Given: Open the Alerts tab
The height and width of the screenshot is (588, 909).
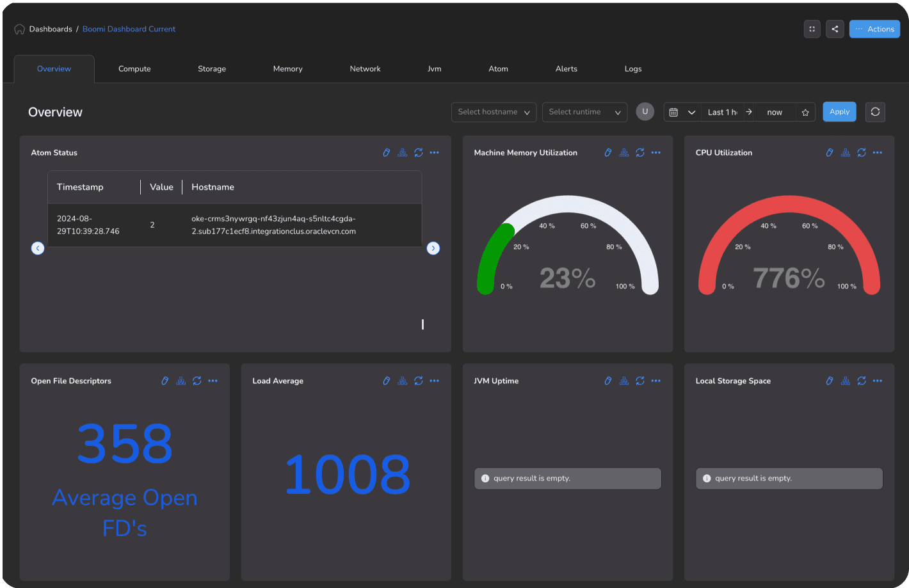Looking at the screenshot, I should 566,69.
